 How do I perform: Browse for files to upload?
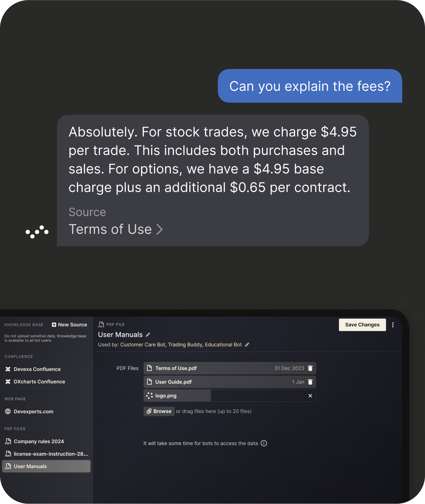coord(159,411)
